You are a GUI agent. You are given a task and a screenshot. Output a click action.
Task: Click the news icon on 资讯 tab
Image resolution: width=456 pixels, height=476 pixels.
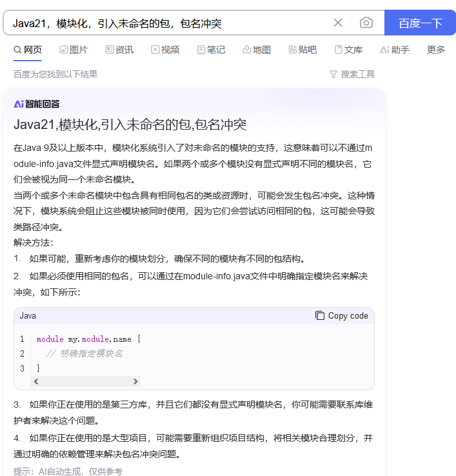[109, 50]
